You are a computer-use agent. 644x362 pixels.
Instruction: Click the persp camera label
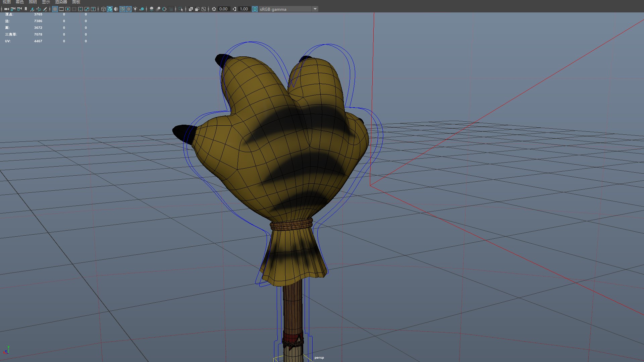tap(319, 358)
